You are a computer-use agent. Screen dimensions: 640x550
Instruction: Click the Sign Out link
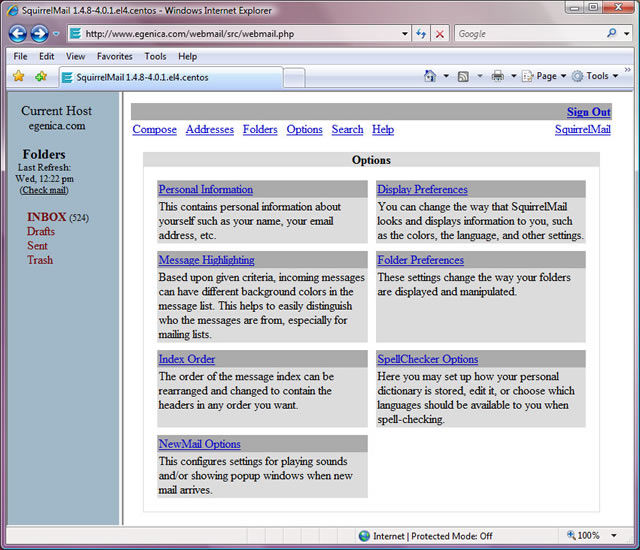pyautogui.click(x=589, y=112)
